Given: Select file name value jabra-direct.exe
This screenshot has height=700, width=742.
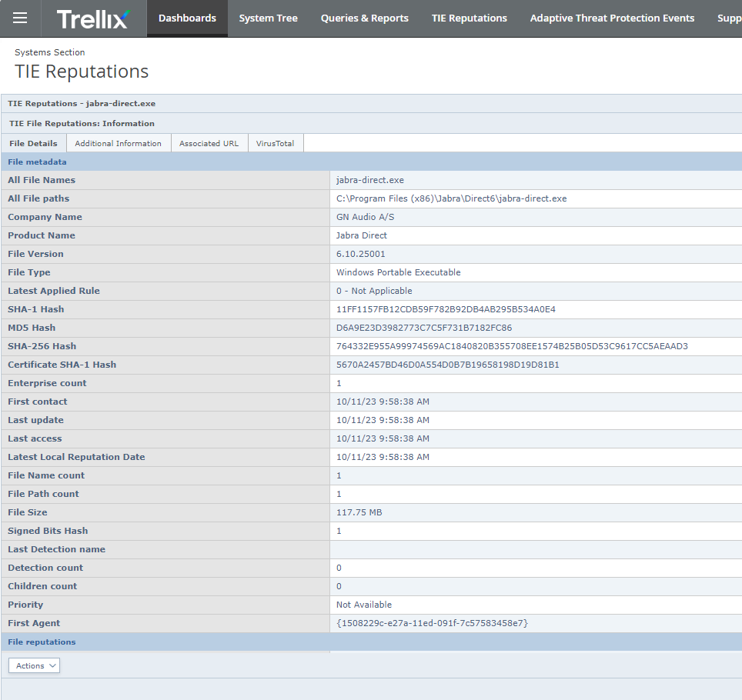Looking at the screenshot, I should click(x=370, y=180).
